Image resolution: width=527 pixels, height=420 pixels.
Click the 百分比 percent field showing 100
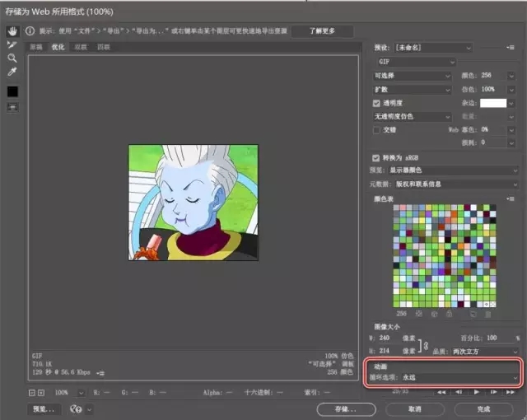coord(500,338)
